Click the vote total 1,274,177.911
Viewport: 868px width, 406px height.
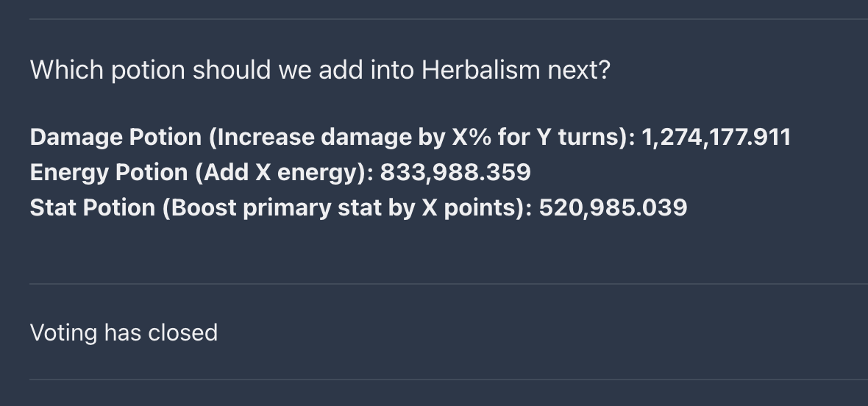click(716, 138)
